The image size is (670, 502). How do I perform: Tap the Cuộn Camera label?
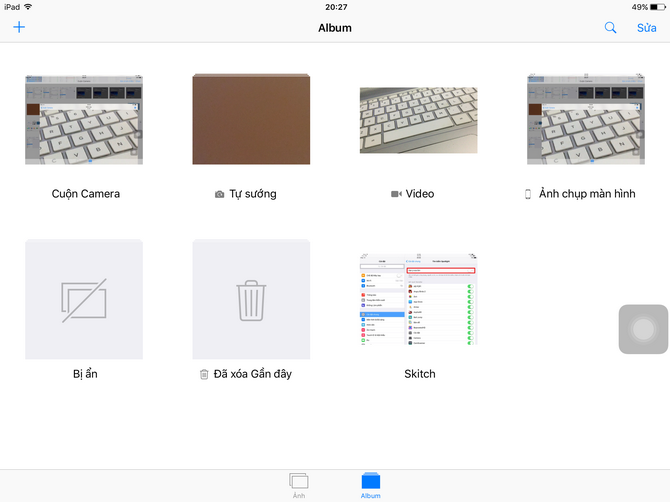[x=85, y=194]
